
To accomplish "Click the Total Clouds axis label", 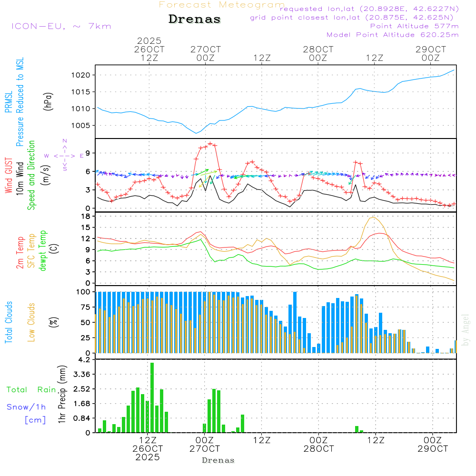I will pyautogui.click(x=9, y=322).
